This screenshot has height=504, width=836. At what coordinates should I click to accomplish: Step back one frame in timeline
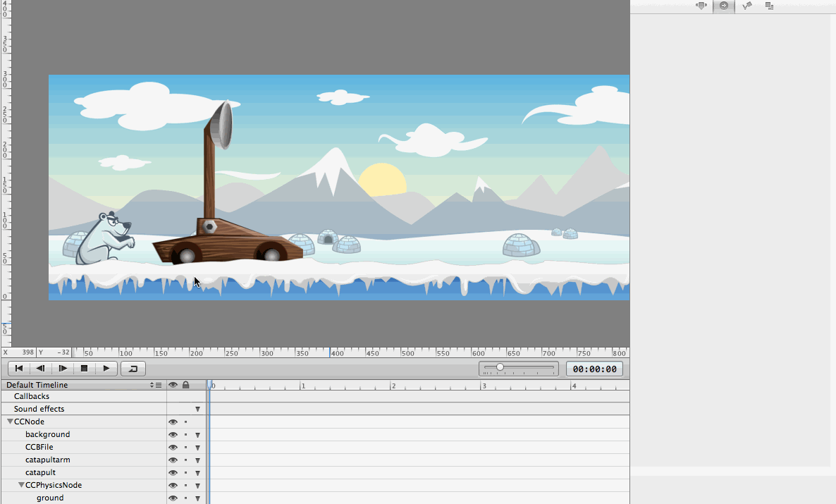pyautogui.click(x=41, y=368)
